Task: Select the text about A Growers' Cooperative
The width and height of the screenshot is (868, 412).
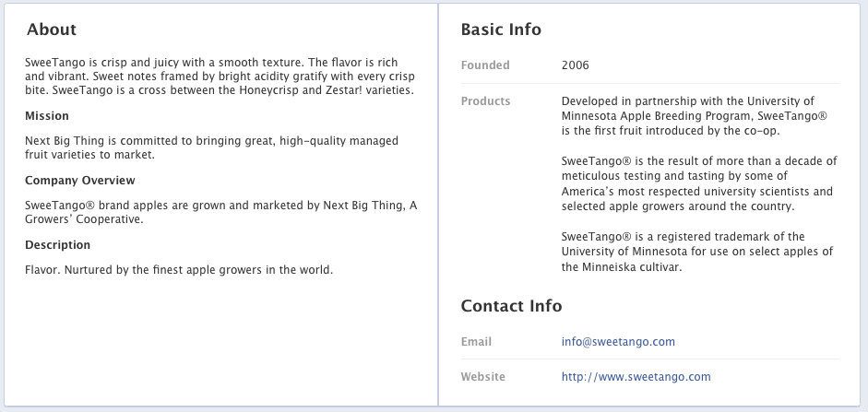Action: (220, 212)
